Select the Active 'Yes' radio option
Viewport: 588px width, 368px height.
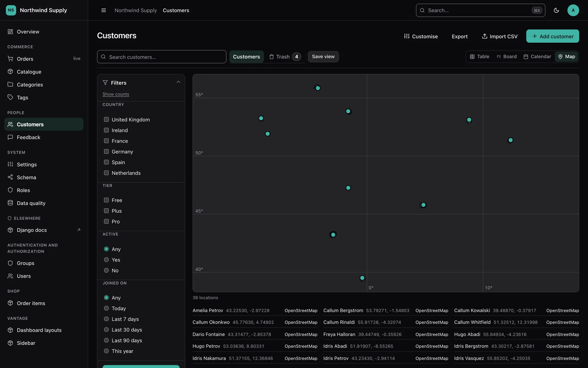point(106,260)
